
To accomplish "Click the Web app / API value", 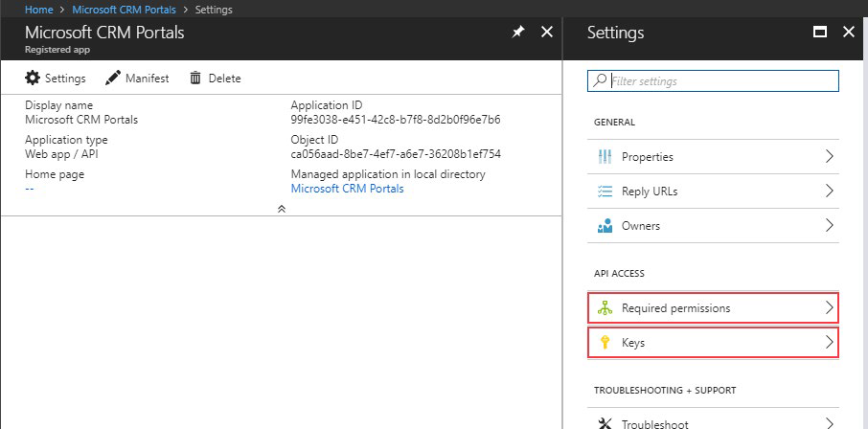I will (x=61, y=154).
